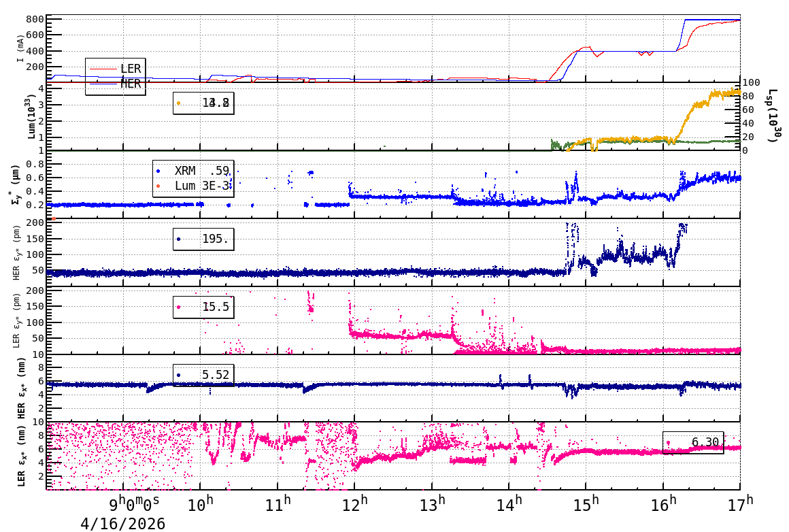Click the 14h time tick label
789x532 pixels.
pos(509,503)
